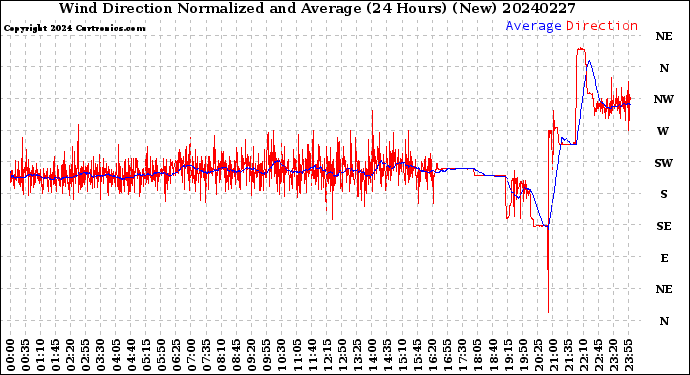Viewport: 690px width, 375px height.
Task: Click the "11:40" time axis label
Action: pos(312,355)
